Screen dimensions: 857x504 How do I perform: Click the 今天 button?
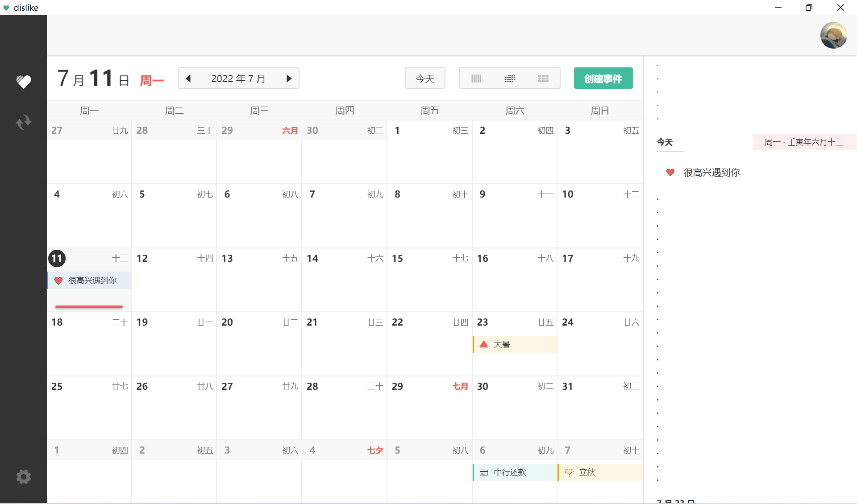(x=425, y=78)
